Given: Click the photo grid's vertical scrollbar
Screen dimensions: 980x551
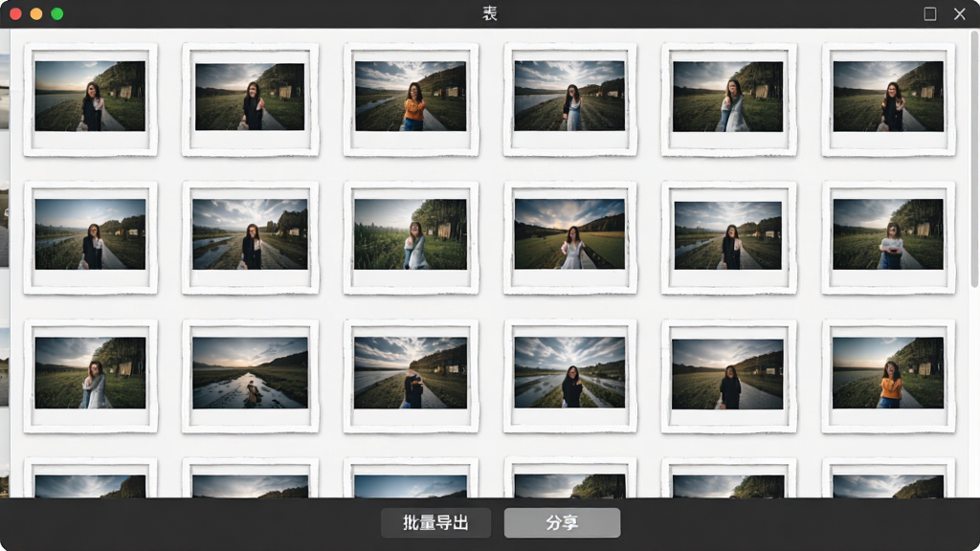Looking at the screenshot, I should pos(973,160).
